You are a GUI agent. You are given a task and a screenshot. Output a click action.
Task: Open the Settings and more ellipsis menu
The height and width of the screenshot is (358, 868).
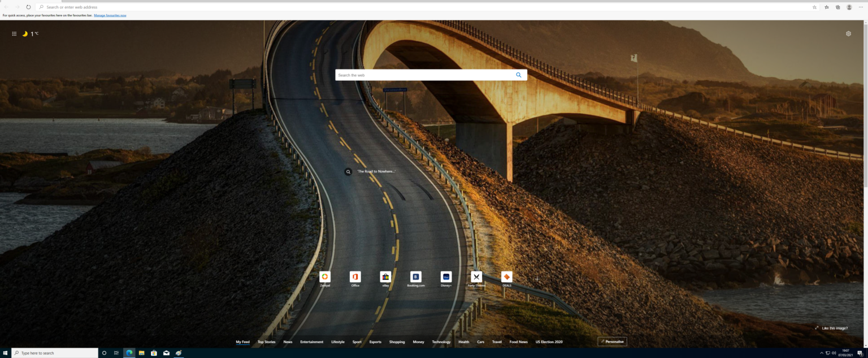[860, 6]
